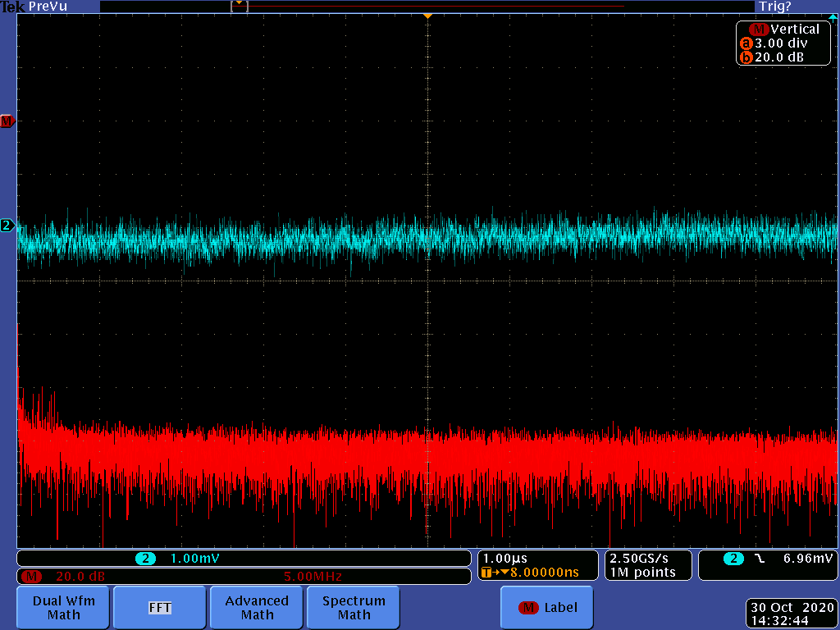Click the red M math waveform marker

coord(7,121)
